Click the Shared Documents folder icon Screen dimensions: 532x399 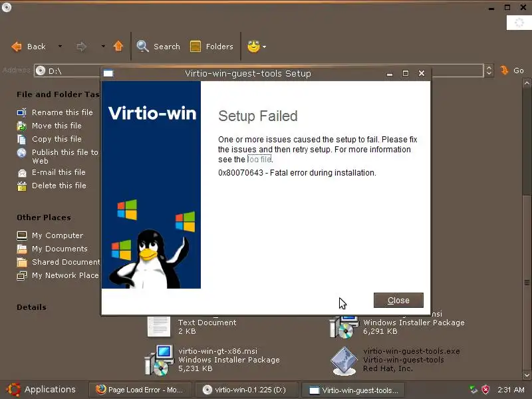point(22,262)
